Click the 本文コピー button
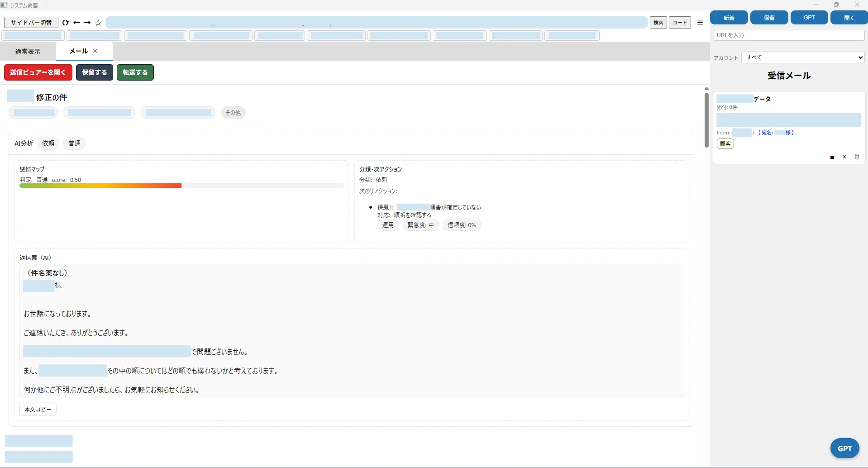The image size is (868, 468). 38,409
